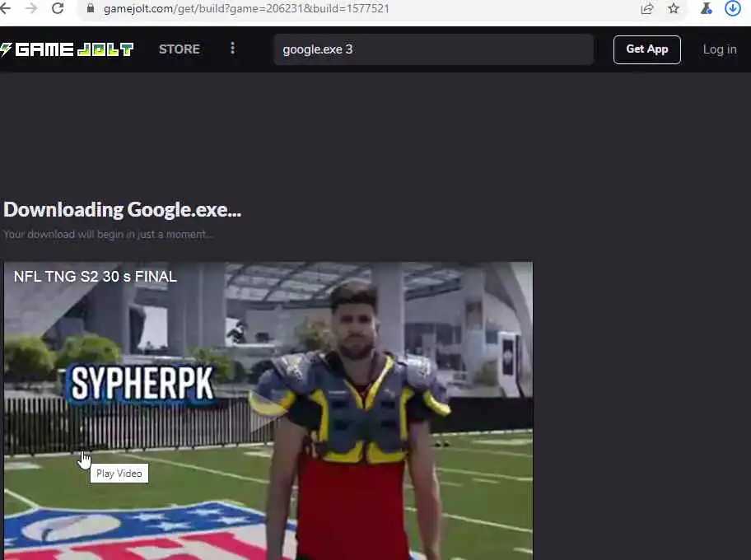
Task: Select the gamejolt.com URL in the address bar
Action: coord(246,8)
